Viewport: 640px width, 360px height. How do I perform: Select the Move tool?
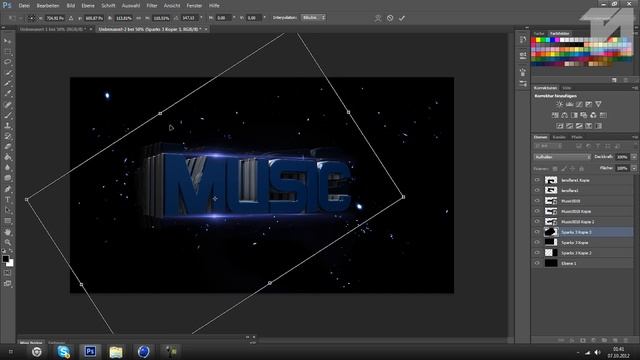pyautogui.click(x=8, y=41)
